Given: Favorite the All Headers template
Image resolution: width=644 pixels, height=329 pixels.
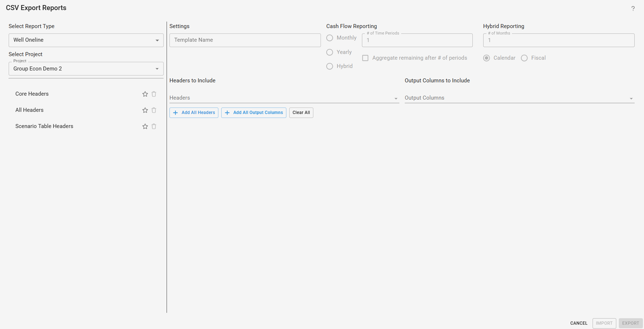Looking at the screenshot, I should click(145, 110).
